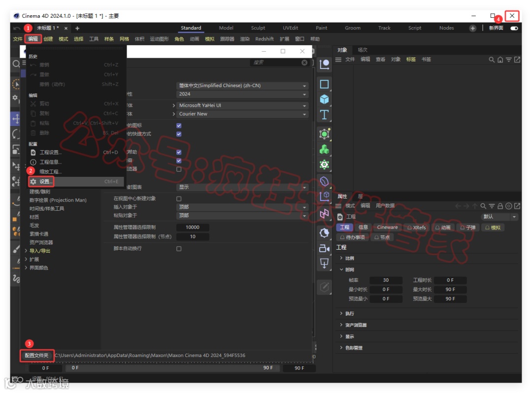Click the symmetry purple icon
The image size is (532, 393).
324,214
